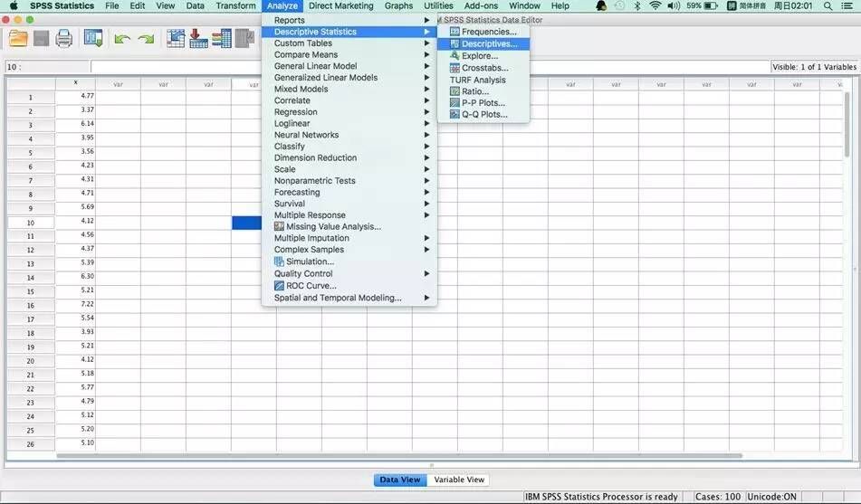
Task: Expand the Custom Tables submenu
Action: coord(349,43)
